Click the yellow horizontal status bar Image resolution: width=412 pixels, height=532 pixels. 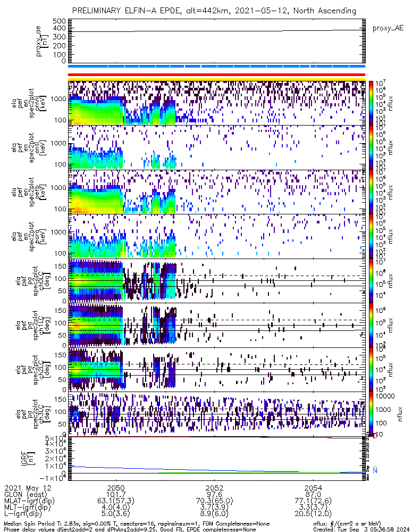coord(217,79)
